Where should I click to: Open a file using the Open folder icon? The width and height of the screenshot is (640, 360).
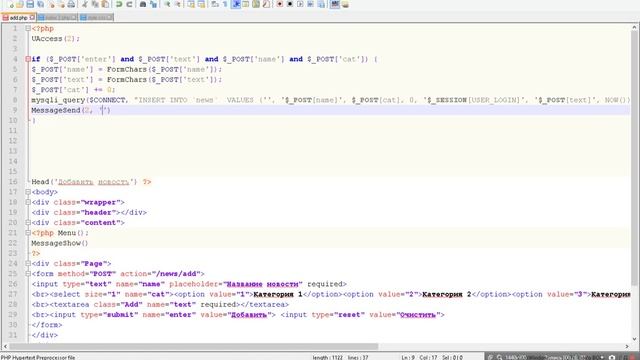(x=20, y=4)
